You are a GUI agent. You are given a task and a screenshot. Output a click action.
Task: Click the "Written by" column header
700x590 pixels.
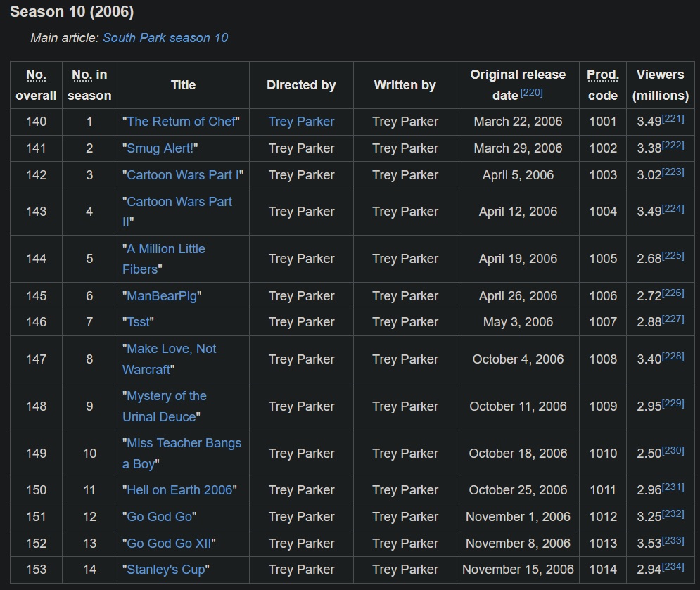click(x=405, y=85)
